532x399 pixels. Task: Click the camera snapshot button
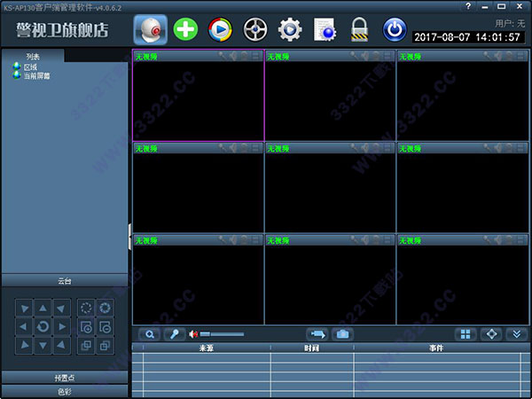(x=342, y=334)
